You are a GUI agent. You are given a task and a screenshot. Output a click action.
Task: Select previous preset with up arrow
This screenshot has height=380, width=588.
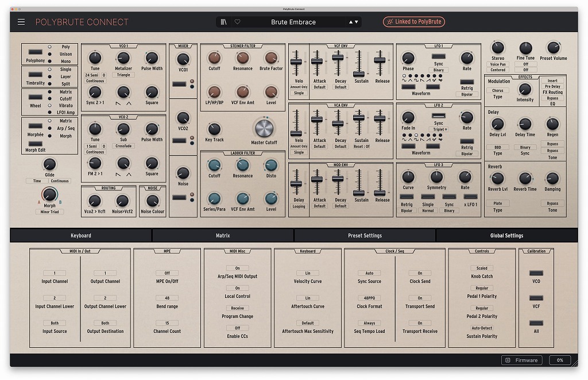tap(351, 22)
